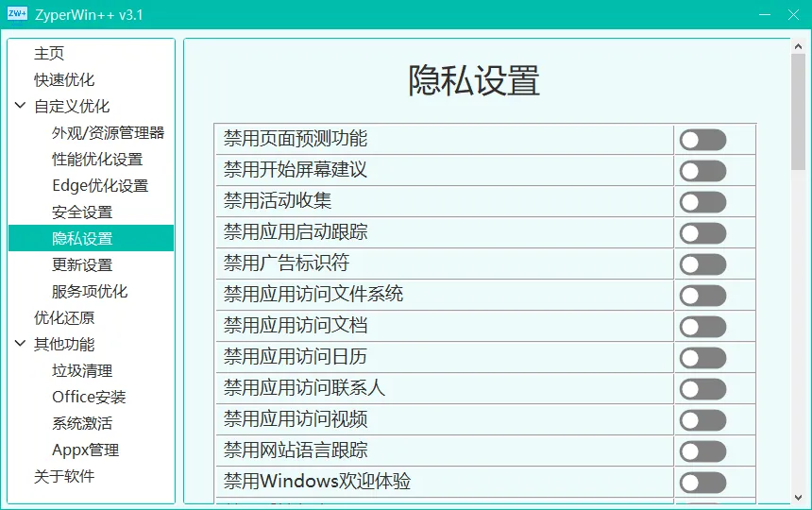Collapse the 其他功能 tree node arrow

pos(20,345)
